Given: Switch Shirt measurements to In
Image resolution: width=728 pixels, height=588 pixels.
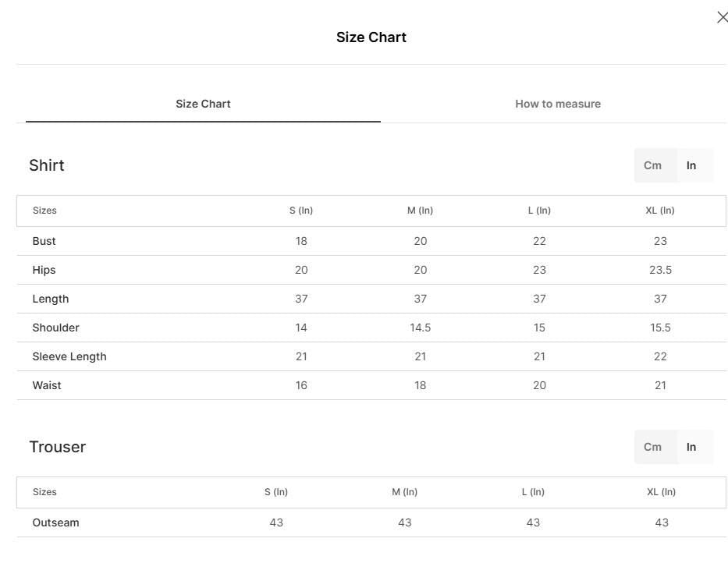Looking at the screenshot, I should pos(691,165).
